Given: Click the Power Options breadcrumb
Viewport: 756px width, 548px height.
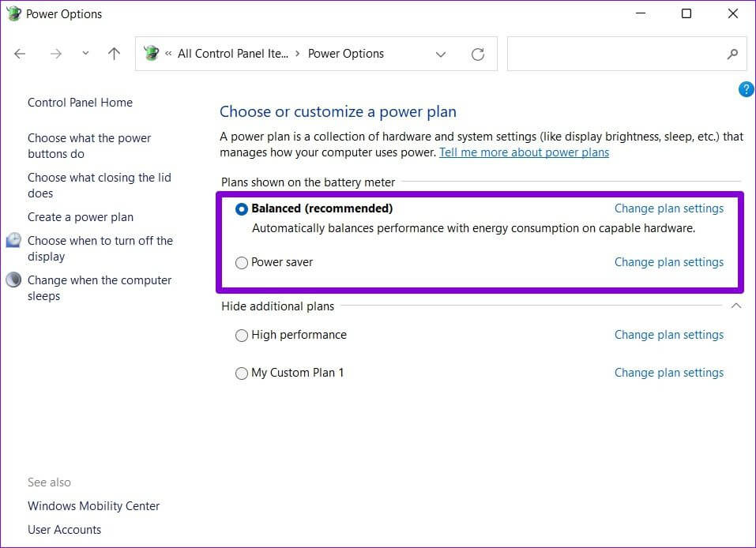Looking at the screenshot, I should pos(345,54).
